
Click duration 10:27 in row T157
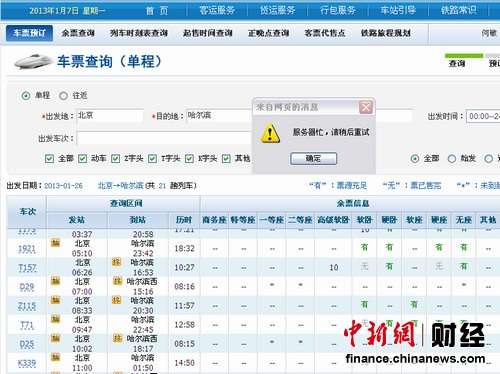(x=184, y=267)
